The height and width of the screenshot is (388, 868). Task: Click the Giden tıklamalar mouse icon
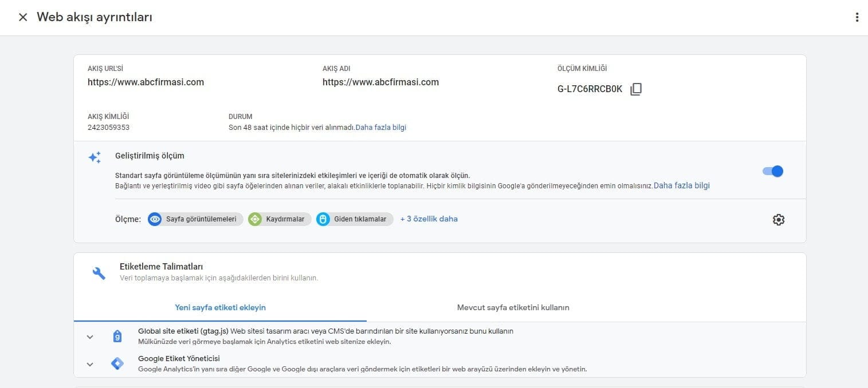323,219
